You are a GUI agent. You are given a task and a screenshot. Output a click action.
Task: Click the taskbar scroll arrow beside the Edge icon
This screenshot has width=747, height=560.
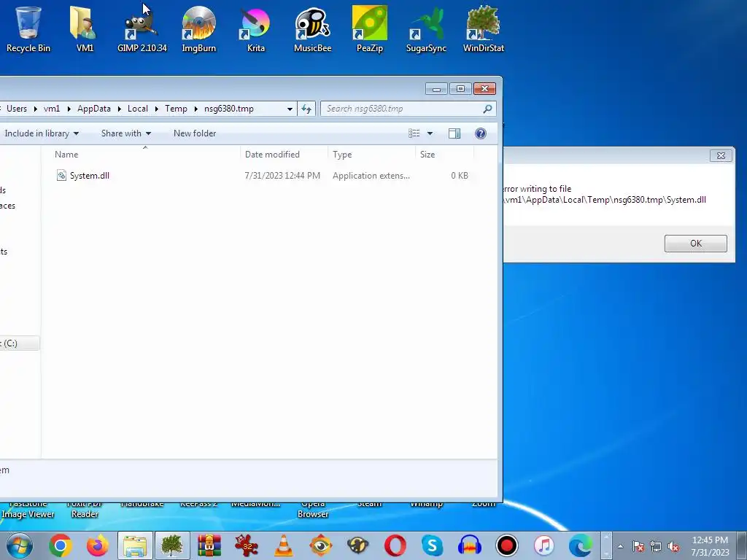tap(606, 545)
